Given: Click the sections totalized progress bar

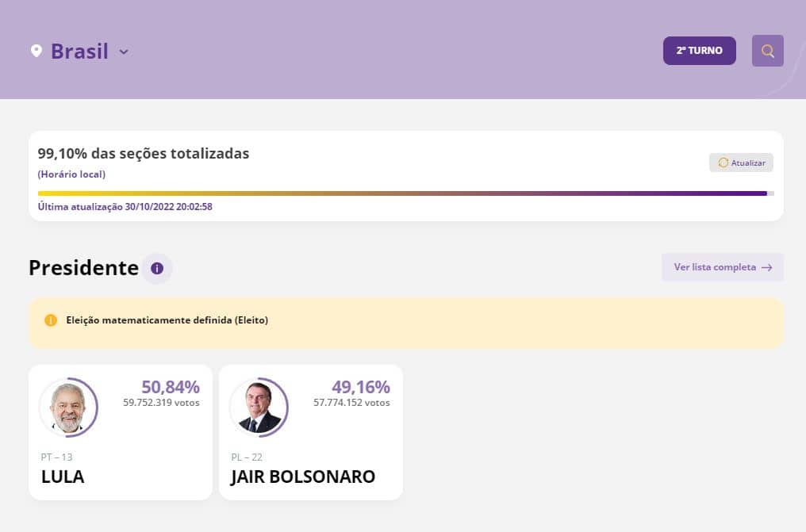Looking at the screenshot, I should pos(405,193).
